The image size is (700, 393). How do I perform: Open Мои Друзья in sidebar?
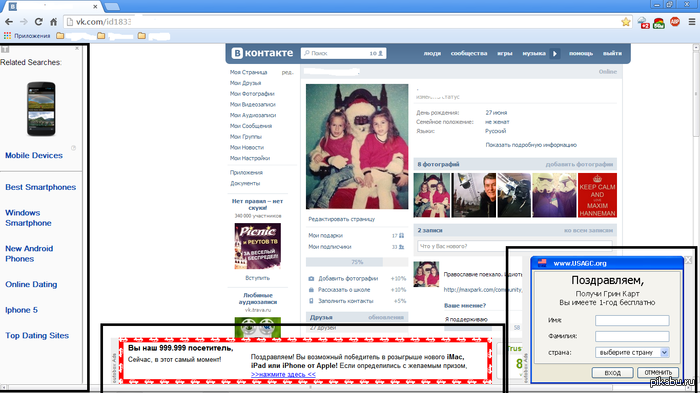click(x=246, y=83)
